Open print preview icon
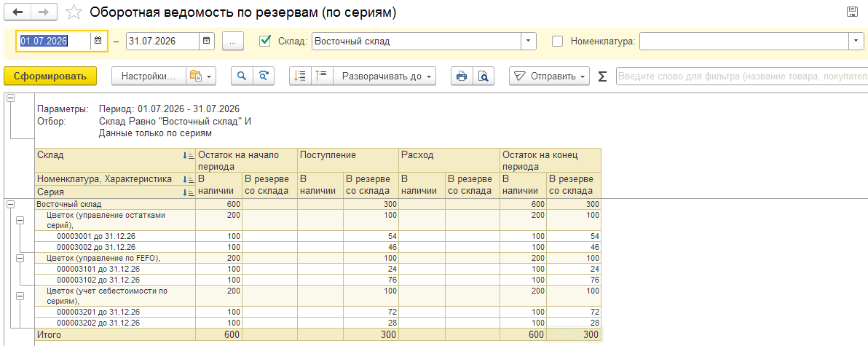 coord(484,76)
